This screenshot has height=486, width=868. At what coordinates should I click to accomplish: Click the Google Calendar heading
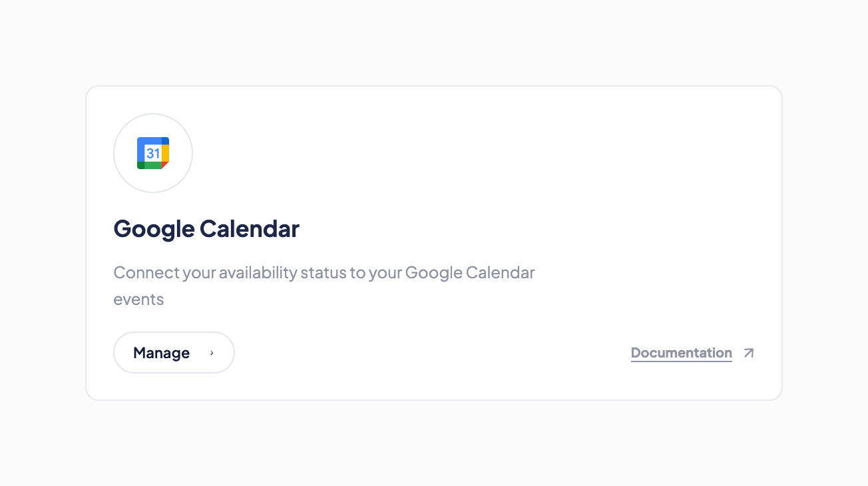tap(206, 228)
